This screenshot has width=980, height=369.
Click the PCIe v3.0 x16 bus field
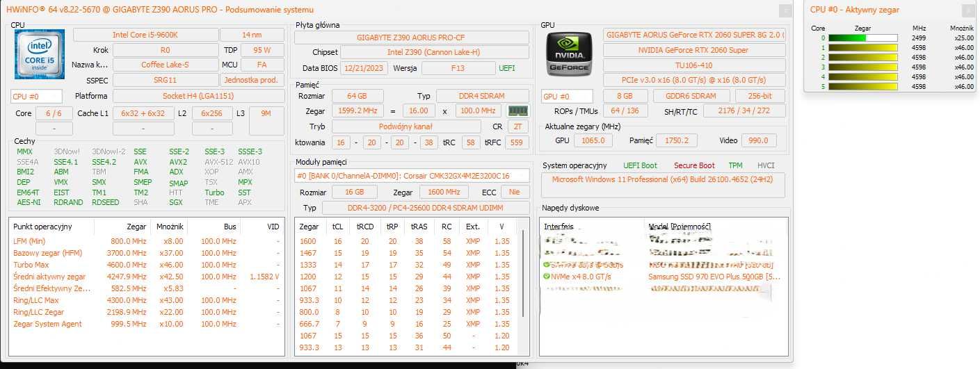(694, 81)
